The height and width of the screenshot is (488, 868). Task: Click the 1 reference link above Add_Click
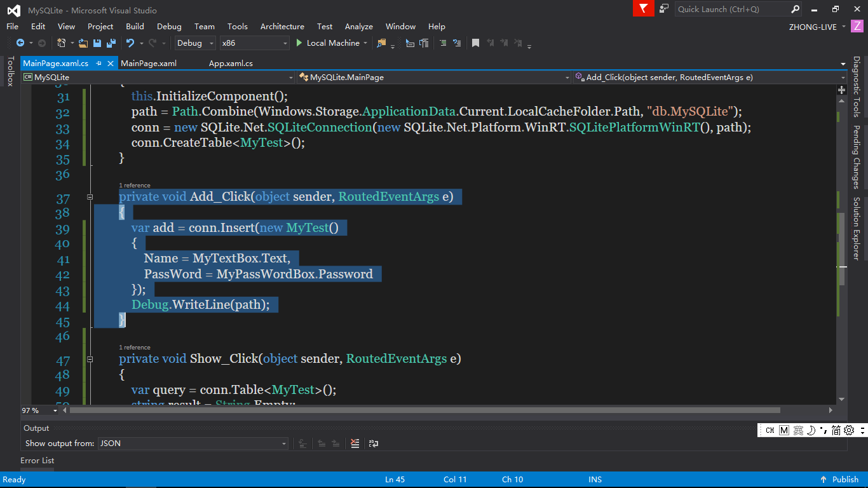135,186
